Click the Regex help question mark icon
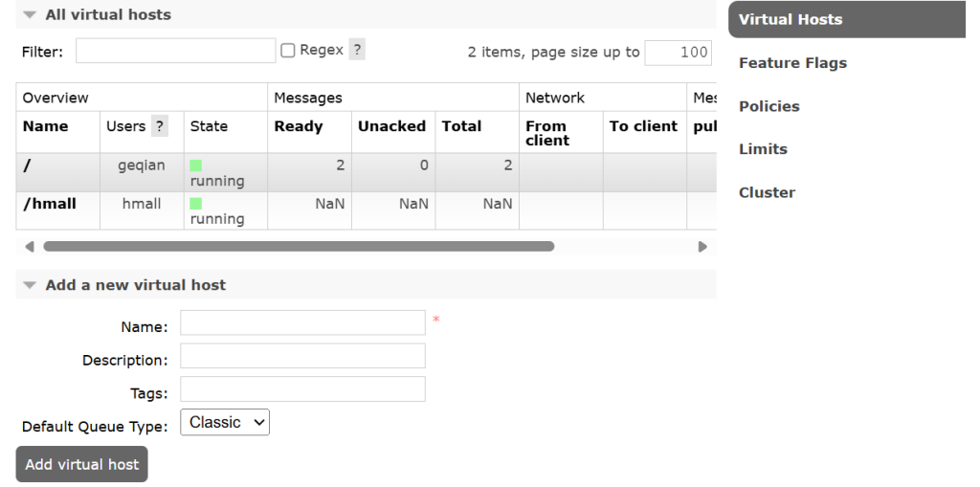The image size is (980, 487). coord(357,50)
